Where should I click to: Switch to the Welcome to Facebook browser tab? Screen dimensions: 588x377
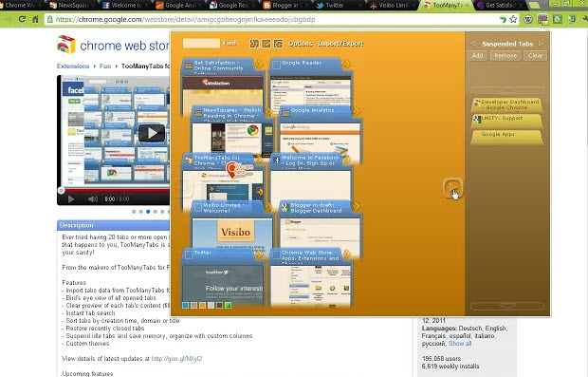125,6
